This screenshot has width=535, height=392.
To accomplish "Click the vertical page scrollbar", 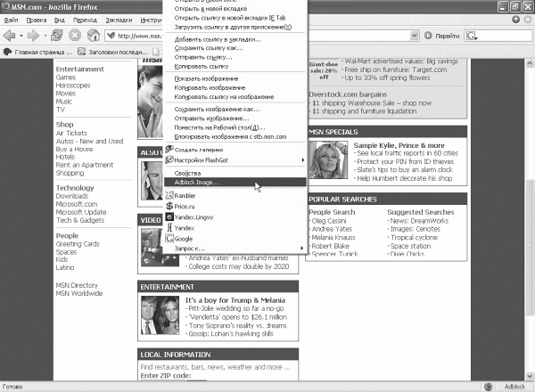I will pos(529,223).
